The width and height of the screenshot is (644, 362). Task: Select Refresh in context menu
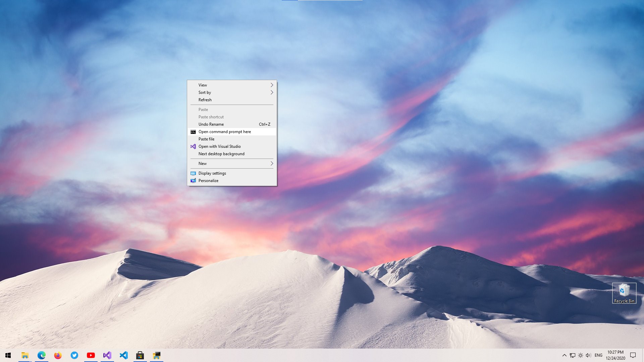tap(232, 100)
